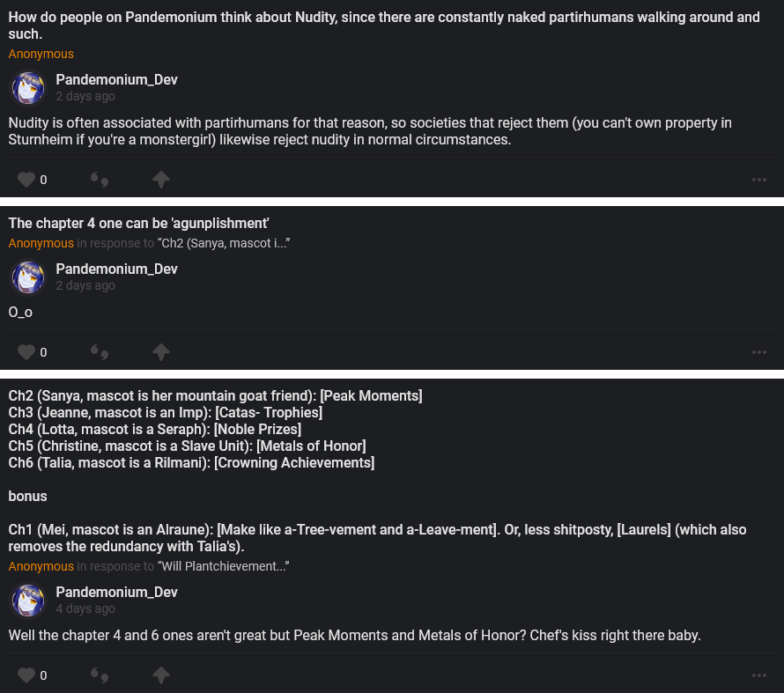Open Pandemonium_Dev avatar on the nudity answer
The image size is (784, 693).
(x=28, y=88)
